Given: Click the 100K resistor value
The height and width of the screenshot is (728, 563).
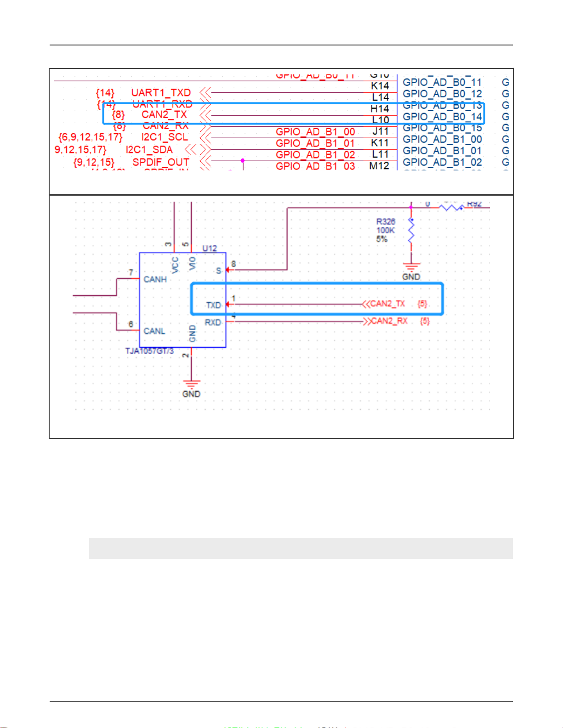Looking at the screenshot, I should pos(385,230).
